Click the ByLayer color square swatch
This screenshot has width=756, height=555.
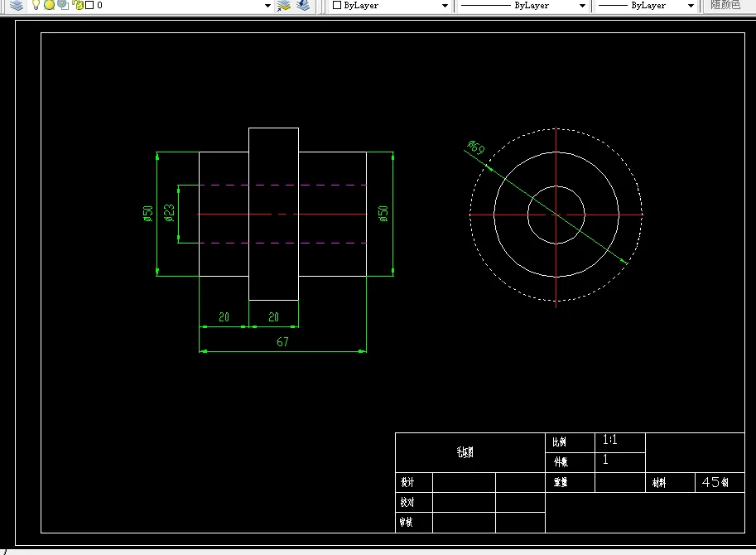tap(337, 5)
